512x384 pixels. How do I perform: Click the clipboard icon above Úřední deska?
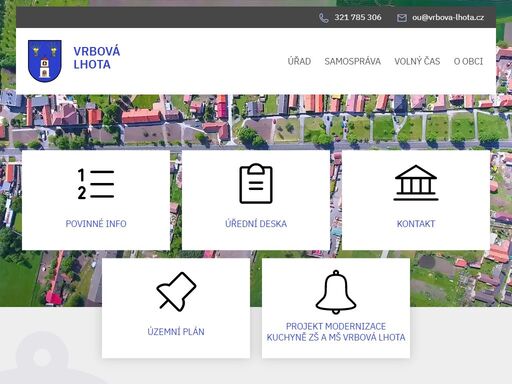(256, 183)
